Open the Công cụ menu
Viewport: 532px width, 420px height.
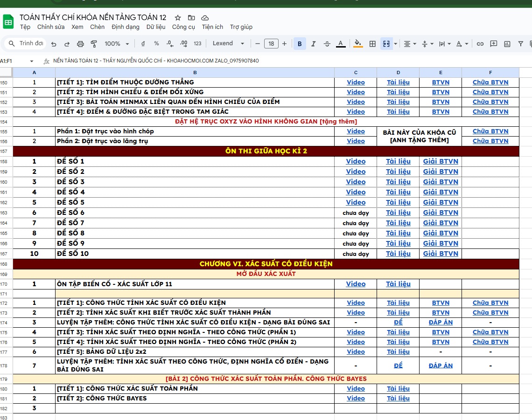183,27
